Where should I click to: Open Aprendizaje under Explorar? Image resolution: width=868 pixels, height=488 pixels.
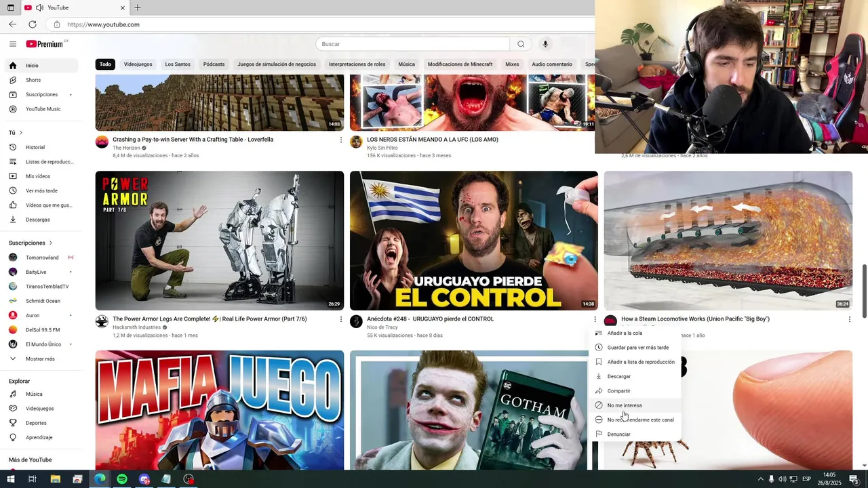pos(41,437)
